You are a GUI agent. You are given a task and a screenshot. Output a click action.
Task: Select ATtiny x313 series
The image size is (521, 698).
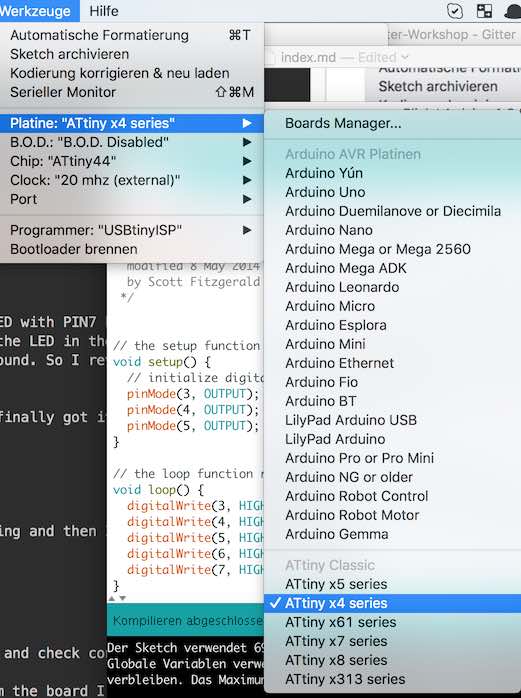[x=392, y=679]
